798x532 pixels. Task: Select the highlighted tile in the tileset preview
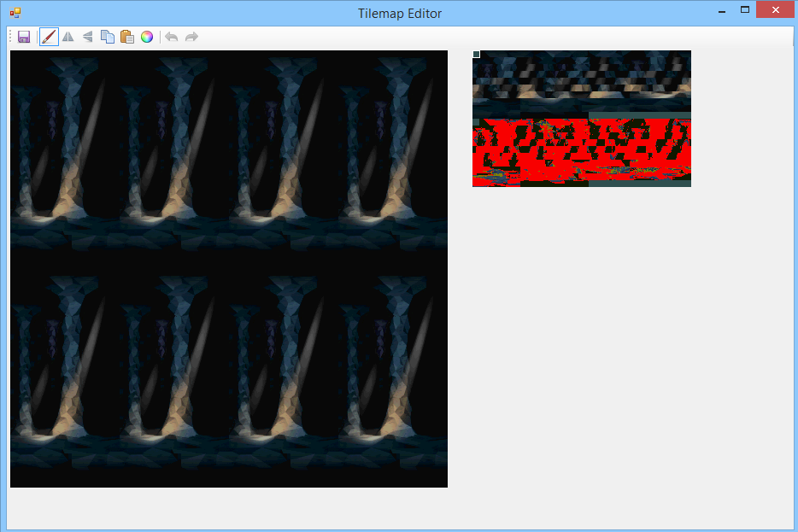(477, 54)
